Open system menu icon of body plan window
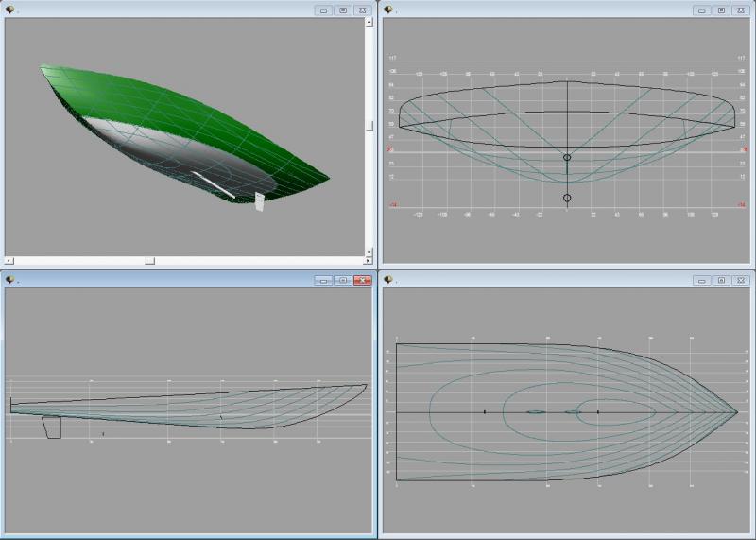 click(387, 9)
